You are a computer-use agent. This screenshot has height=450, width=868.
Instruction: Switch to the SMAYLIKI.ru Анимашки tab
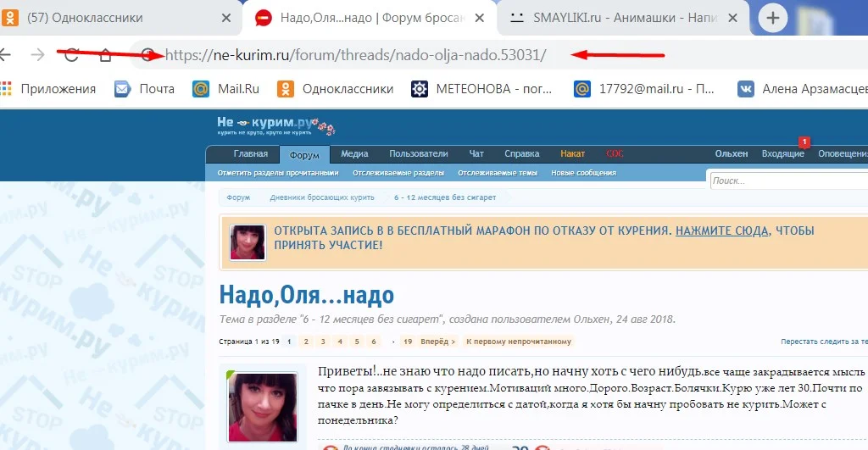point(623,19)
